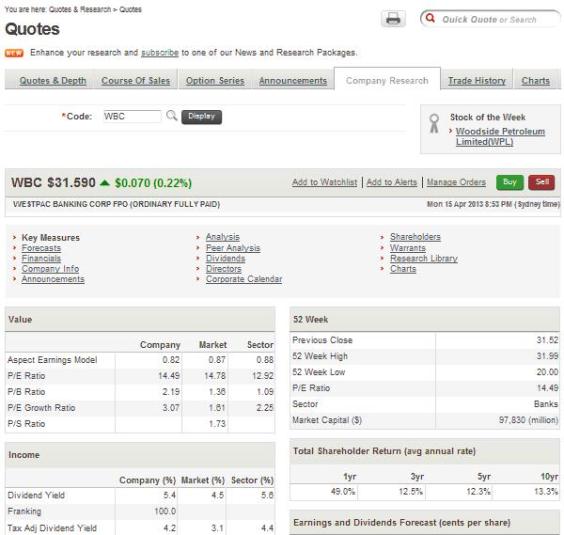Select the Option Series tab
Screen dimensions: 564x535
[x=215, y=81]
